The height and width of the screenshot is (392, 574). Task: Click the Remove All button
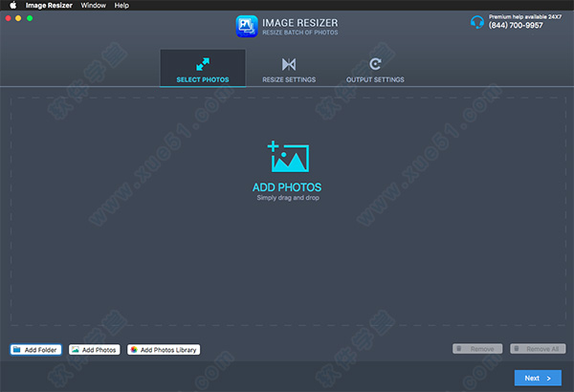pos(538,349)
